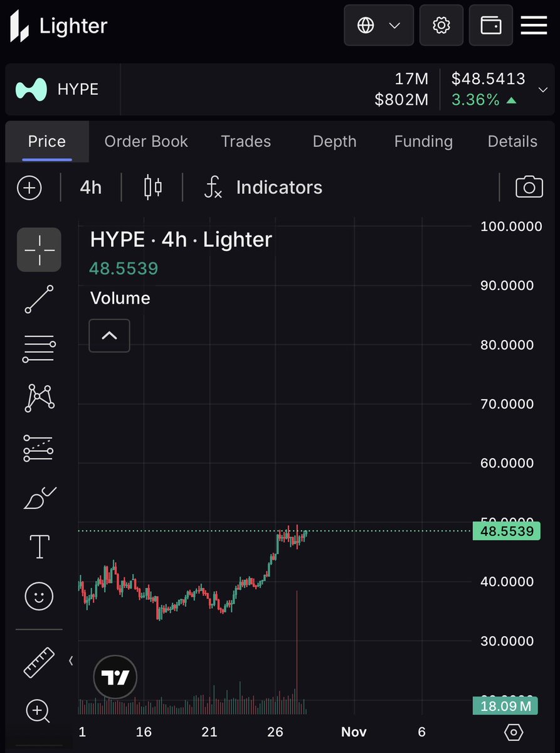This screenshot has height=753, width=560.
Task: Select the ruler measure tool
Action: tap(39, 661)
